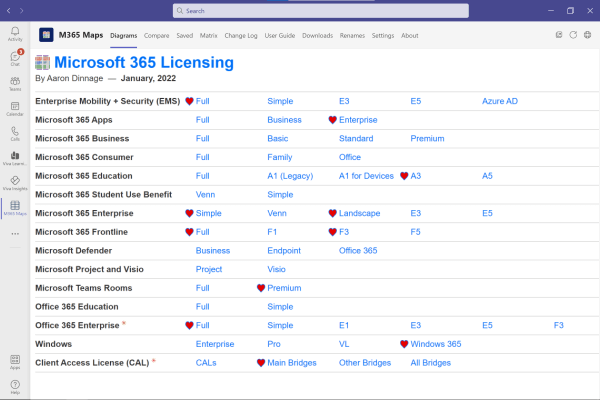Open Office 365 Enterprise F3 link
The width and height of the screenshot is (600, 400).
[558, 325]
